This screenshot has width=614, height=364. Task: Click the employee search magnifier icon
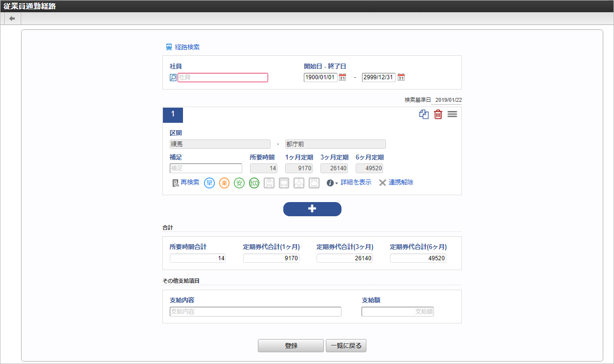coord(173,77)
